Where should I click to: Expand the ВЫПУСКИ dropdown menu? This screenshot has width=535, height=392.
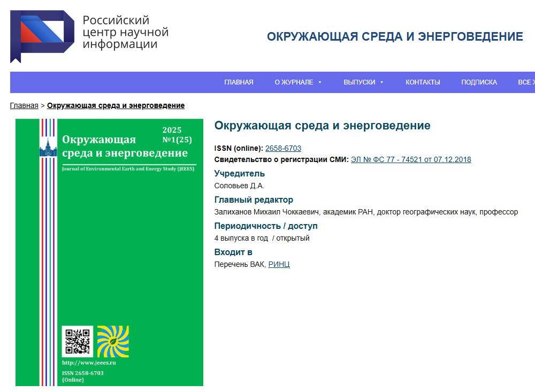point(363,82)
